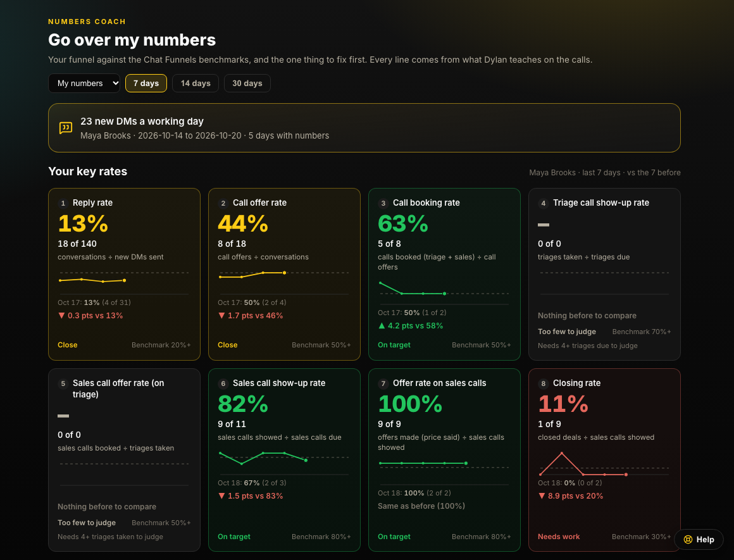Click the 18 of 140 count

(x=77, y=244)
